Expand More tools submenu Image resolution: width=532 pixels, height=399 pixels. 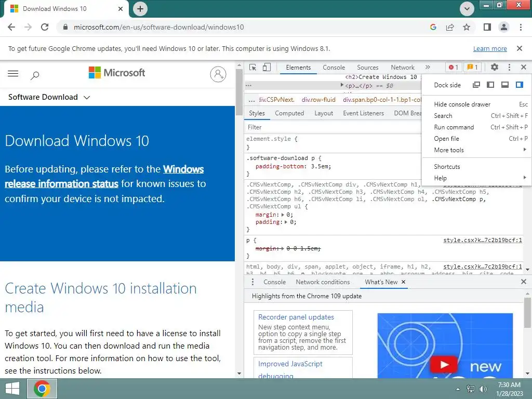477,150
